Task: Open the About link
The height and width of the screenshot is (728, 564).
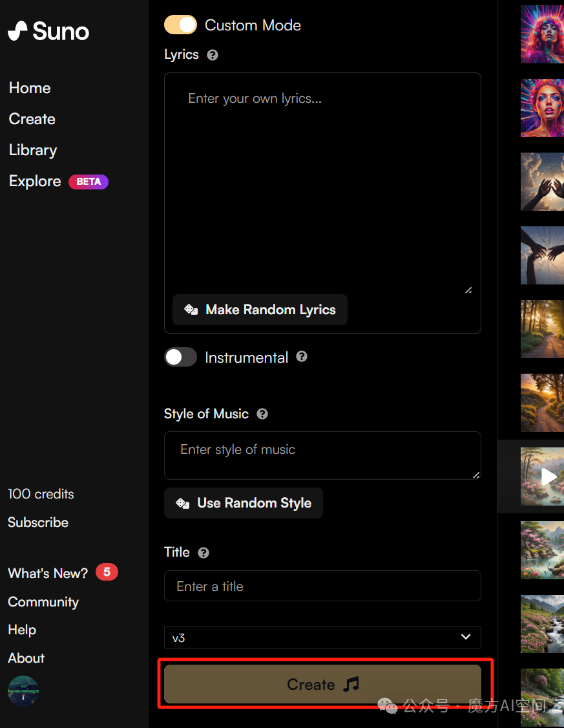Action: [26, 658]
